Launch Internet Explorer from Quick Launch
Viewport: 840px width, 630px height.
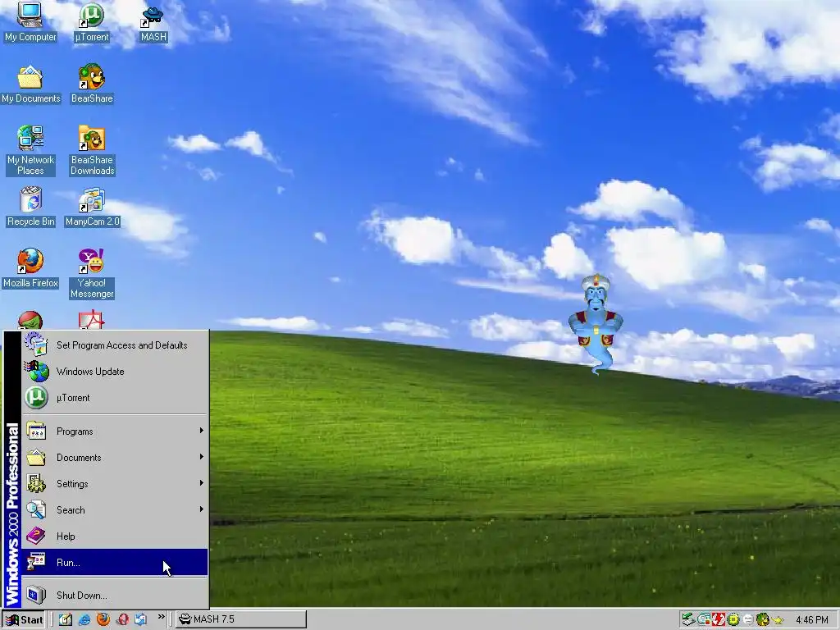(x=84, y=620)
